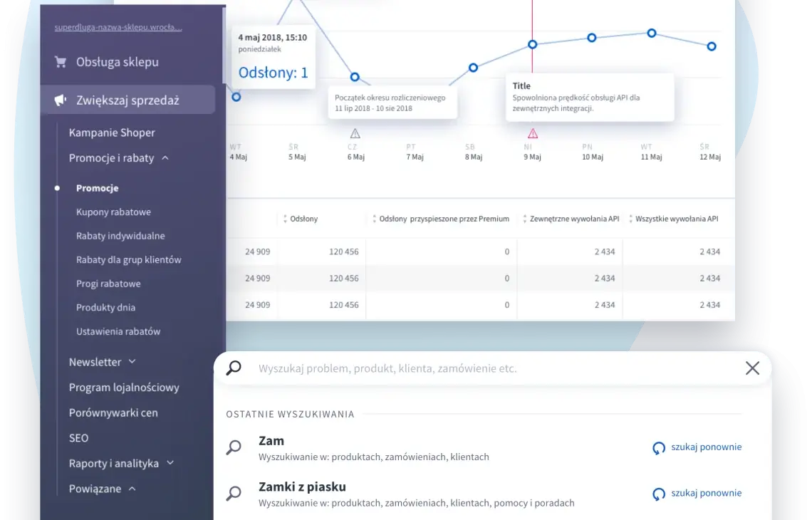The image size is (812, 520).
Task: Sort by Odsłony przyspieszone przez Premium arrows
Action: tap(375, 219)
